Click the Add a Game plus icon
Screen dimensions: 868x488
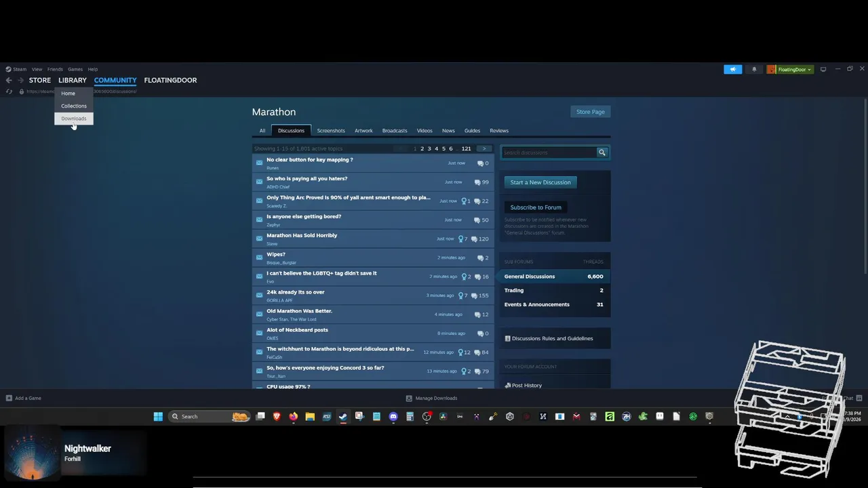[9, 398]
